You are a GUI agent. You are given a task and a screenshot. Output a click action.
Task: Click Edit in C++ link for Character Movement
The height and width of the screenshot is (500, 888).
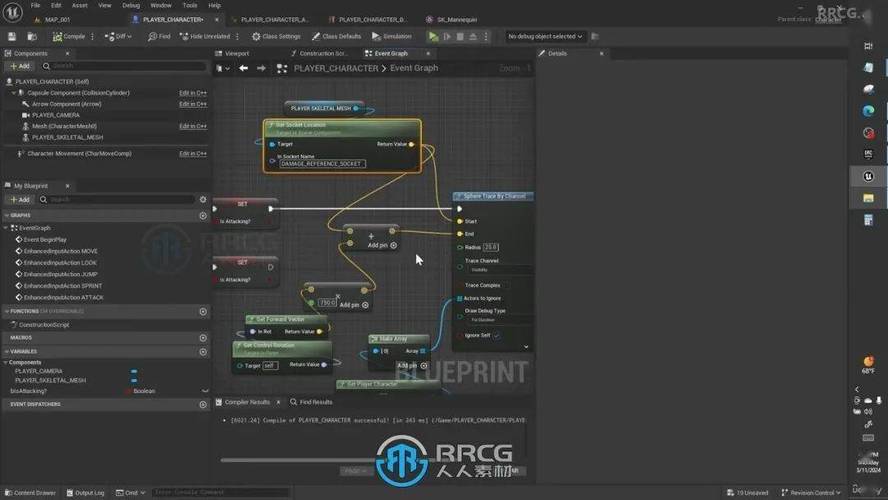[x=193, y=153]
